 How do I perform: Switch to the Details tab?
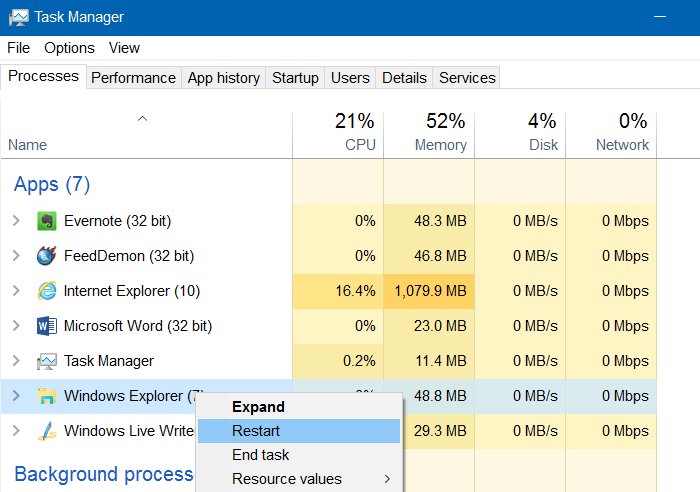point(404,78)
